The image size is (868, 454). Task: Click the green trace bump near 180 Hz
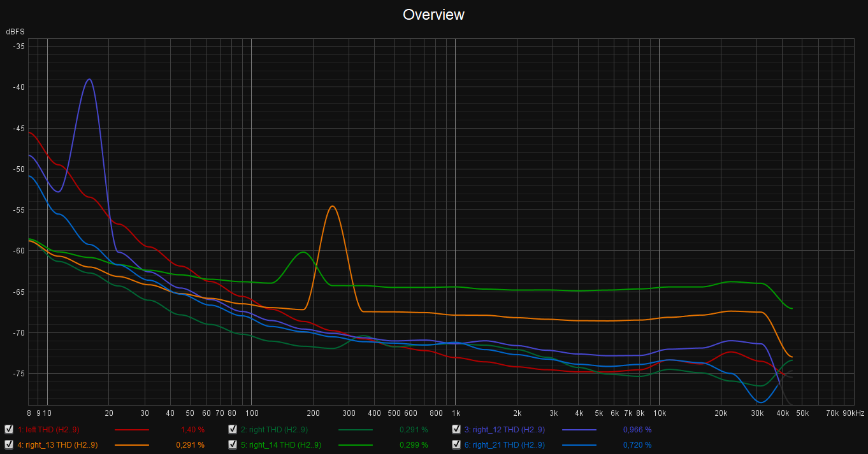pos(303,252)
